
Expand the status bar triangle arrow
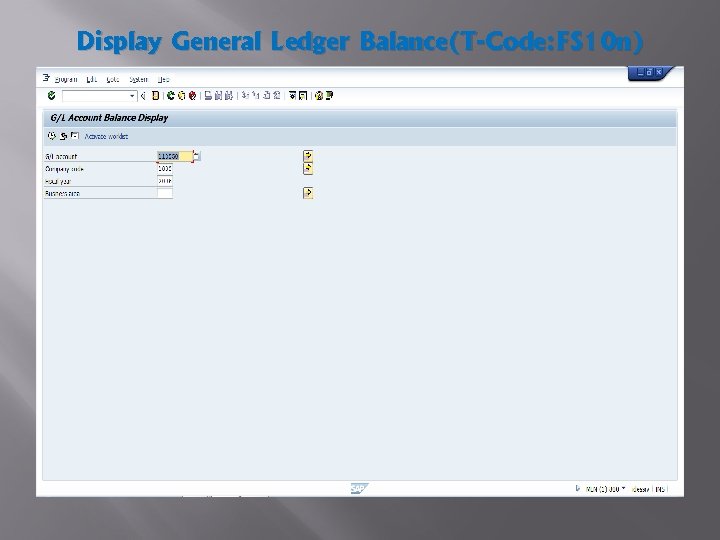[578, 488]
